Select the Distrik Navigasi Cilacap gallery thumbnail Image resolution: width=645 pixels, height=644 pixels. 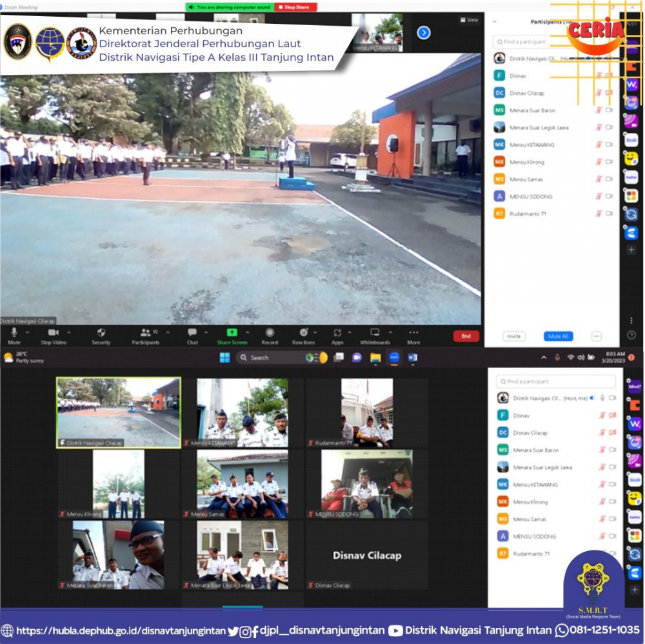click(119, 412)
